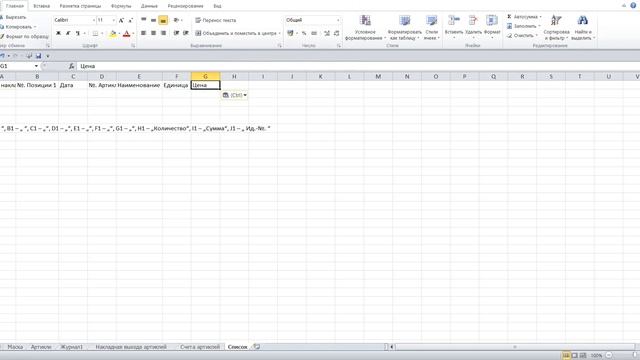Screen dimensions: 640x360
Task: Apply percent style format
Action: [304, 33]
